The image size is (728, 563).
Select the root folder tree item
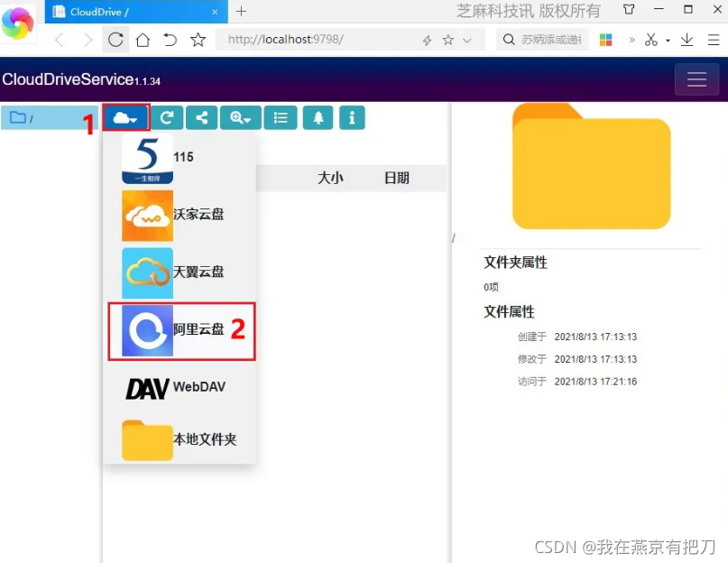tap(50, 118)
